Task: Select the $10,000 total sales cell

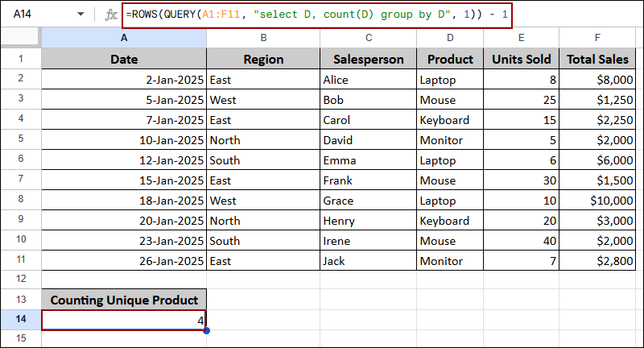Action: click(597, 200)
